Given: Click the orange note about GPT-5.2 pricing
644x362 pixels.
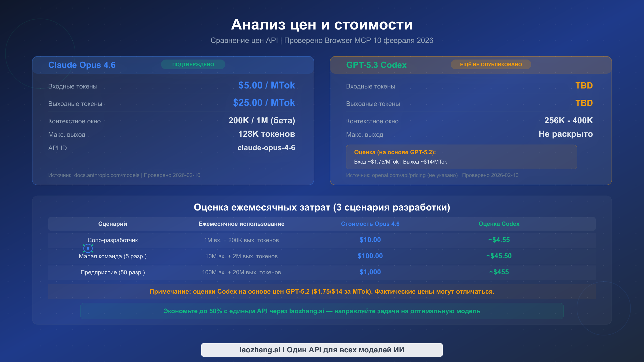Looking at the screenshot, I should (322, 291).
